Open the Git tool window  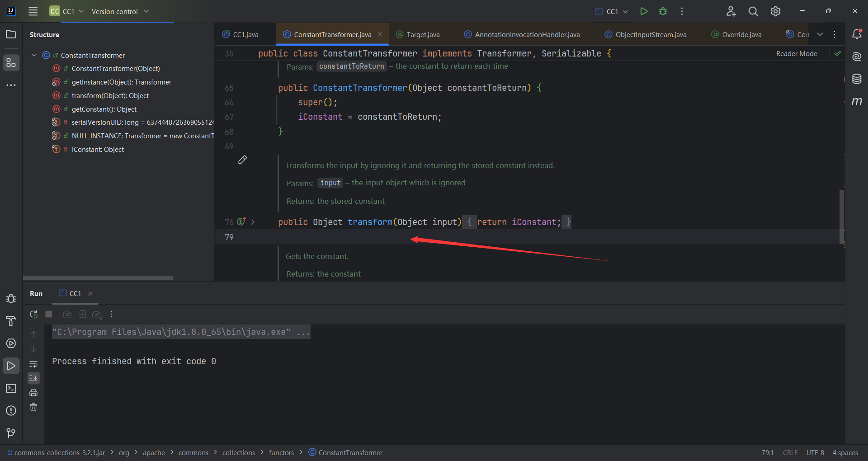pos(11,433)
